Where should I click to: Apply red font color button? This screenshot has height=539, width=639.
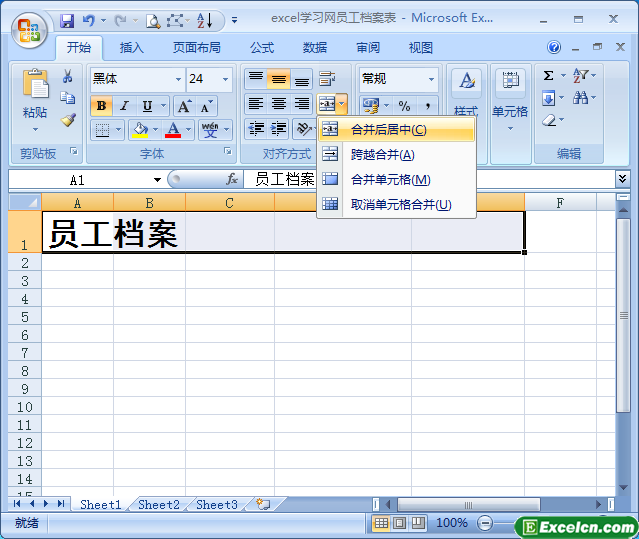[173, 130]
